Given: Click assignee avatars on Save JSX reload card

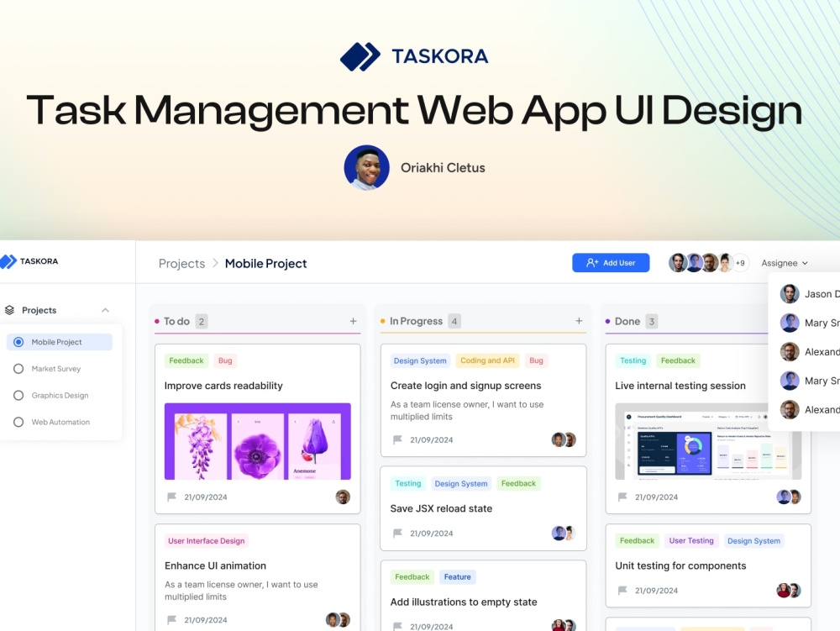Looking at the screenshot, I should coord(564,533).
